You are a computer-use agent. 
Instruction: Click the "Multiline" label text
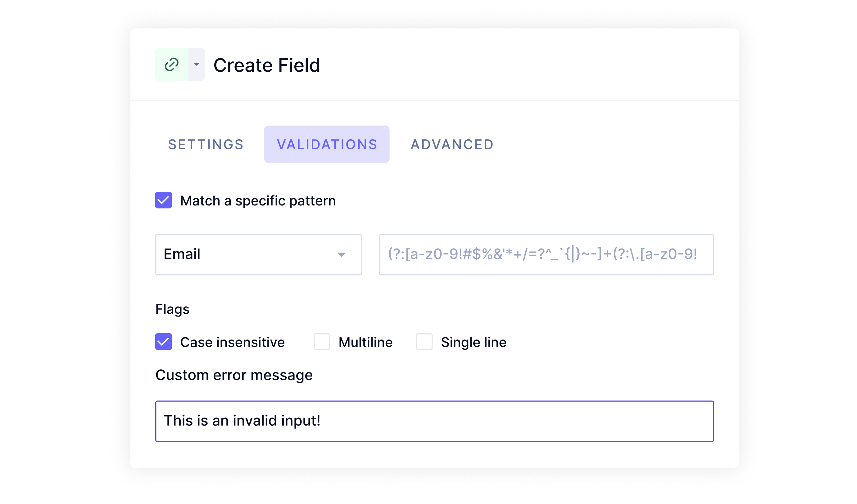(365, 342)
